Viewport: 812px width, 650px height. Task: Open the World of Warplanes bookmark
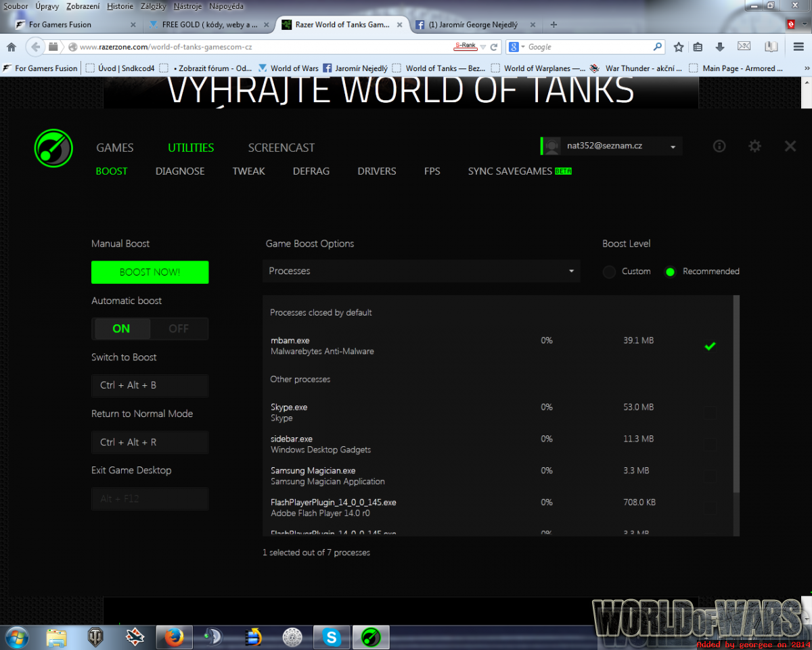point(539,68)
